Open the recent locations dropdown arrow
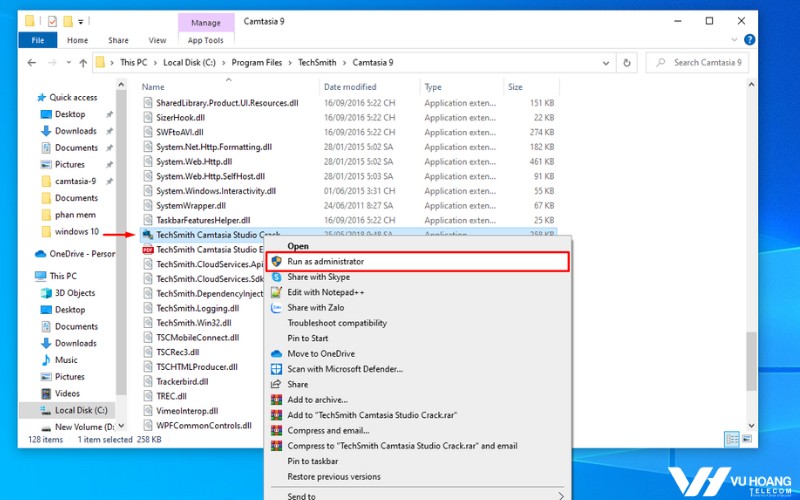The image size is (800, 500). [x=68, y=63]
